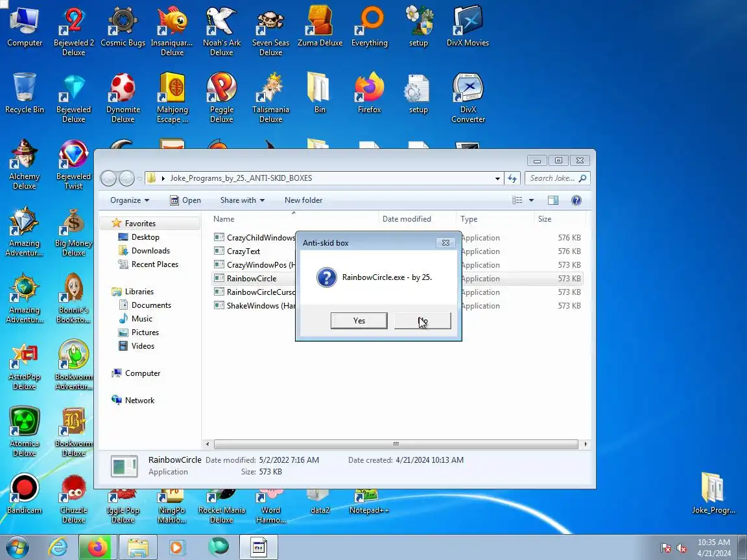Select the CrazyWindowPos file

point(254,264)
